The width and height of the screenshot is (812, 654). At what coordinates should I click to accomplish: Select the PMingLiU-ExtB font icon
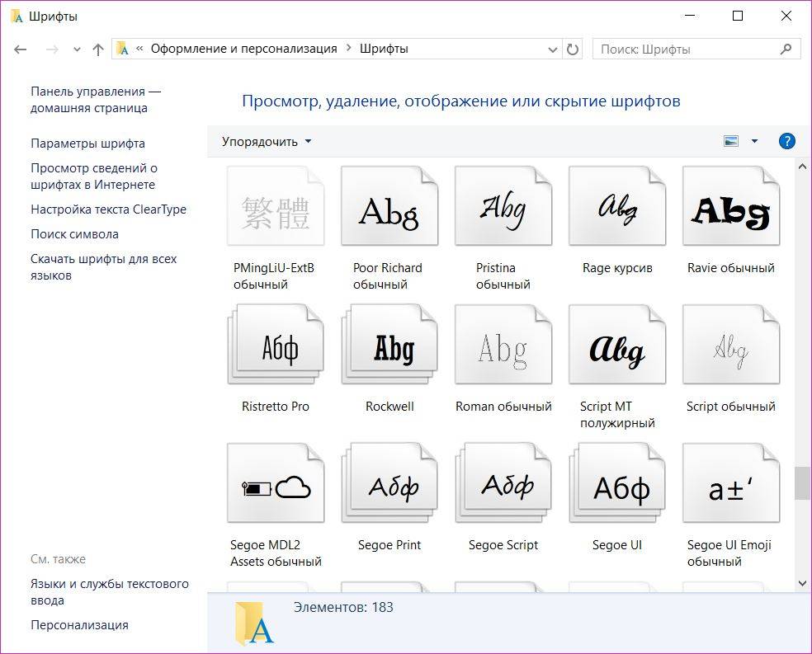click(x=276, y=206)
